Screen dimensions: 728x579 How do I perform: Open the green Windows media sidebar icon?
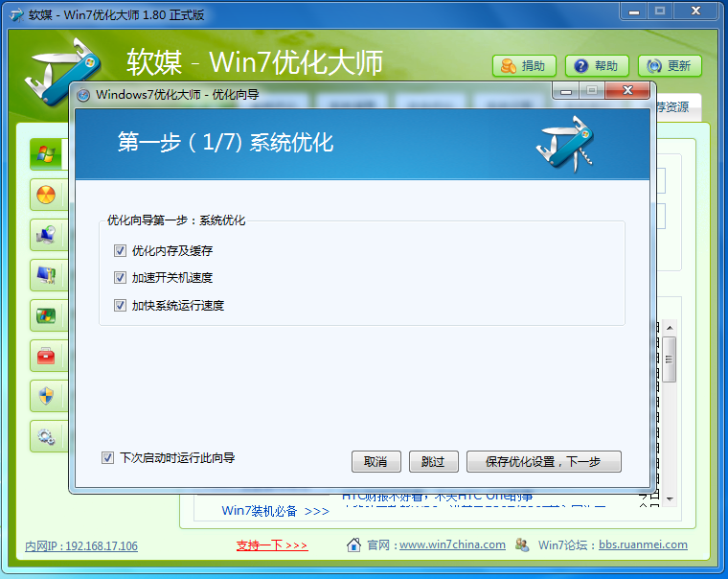[x=46, y=315]
